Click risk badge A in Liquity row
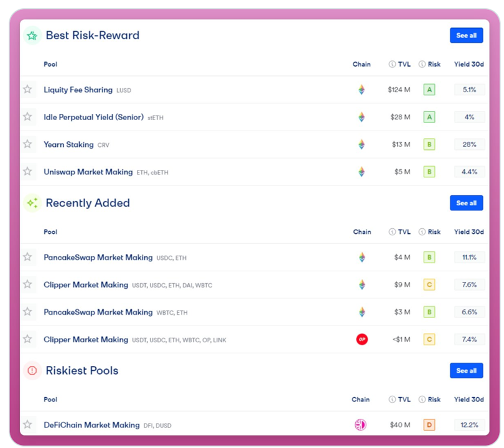 429,90
